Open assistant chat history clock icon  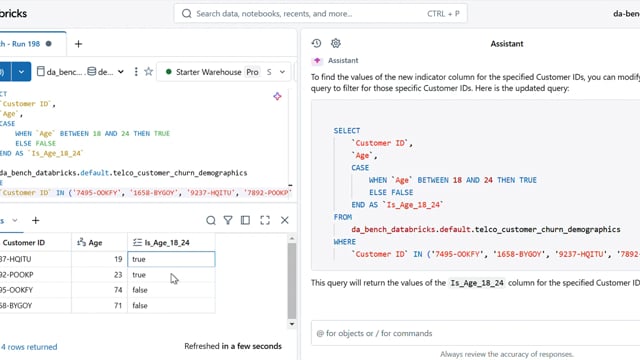click(x=316, y=43)
